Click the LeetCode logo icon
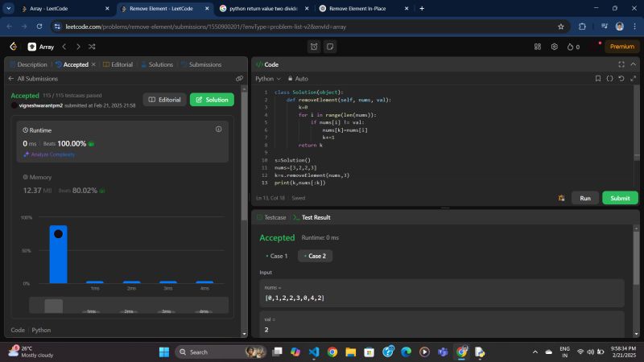Screen dimensions: 644x362 pos(13,47)
